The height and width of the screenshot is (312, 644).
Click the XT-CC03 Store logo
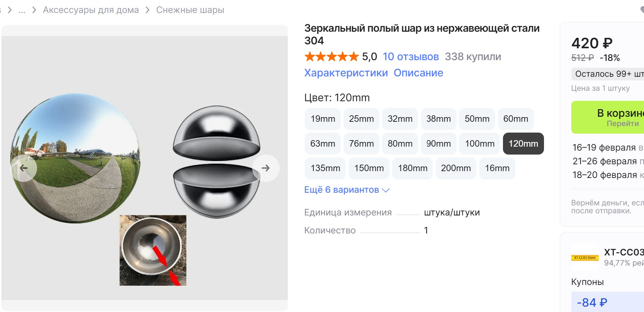point(585,258)
